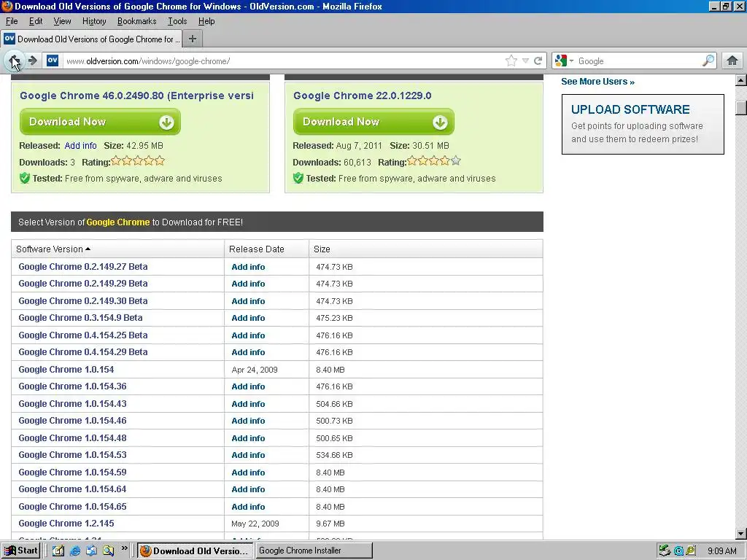Click the down-arrow icon on Chrome 46 Download Now
The image size is (747, 560).
166,122
